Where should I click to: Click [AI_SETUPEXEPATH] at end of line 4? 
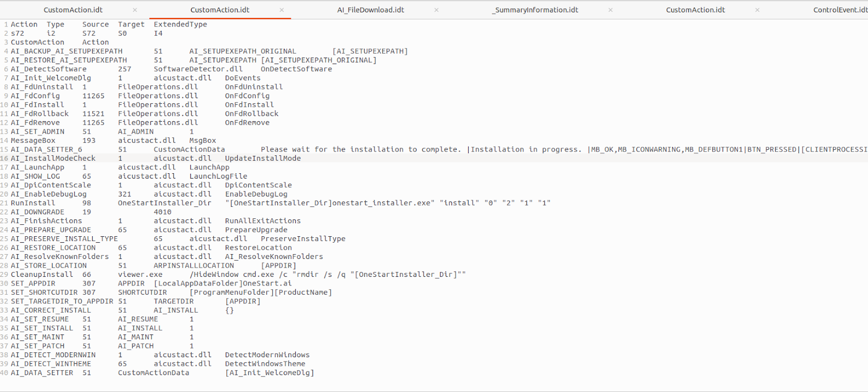coord(370,52)
